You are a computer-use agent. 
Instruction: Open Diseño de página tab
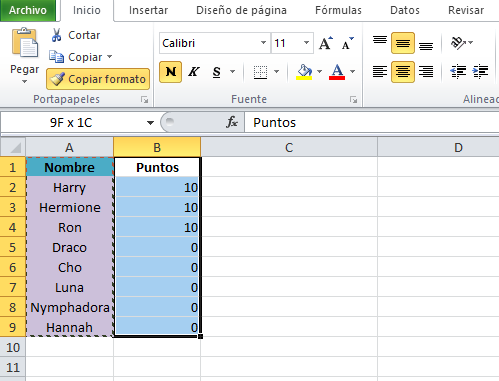(x=241, y=10)
